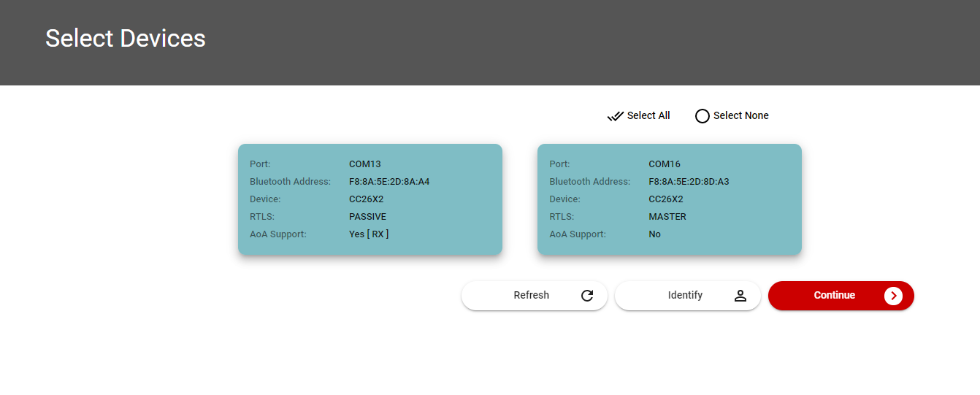Click the 'Yes [ RX ]' AoA Support value
This screenshot has height=395, width=980.
coord(369,234)
